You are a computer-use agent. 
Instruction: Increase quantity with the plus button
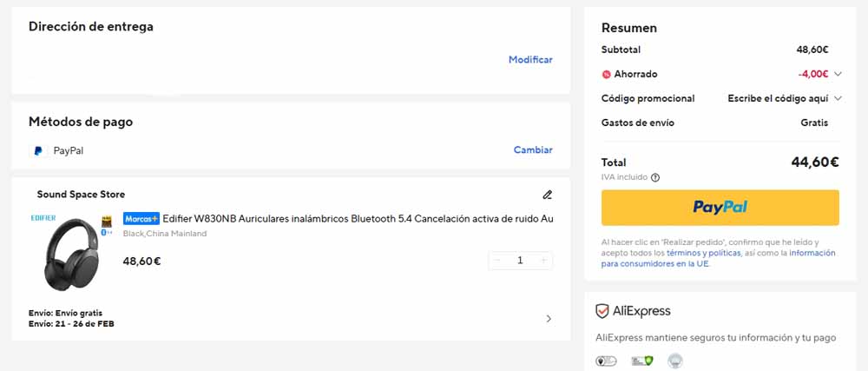543,261
